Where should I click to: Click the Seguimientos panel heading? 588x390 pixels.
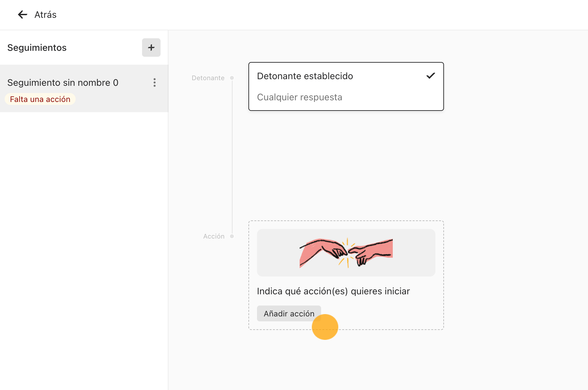37,48
